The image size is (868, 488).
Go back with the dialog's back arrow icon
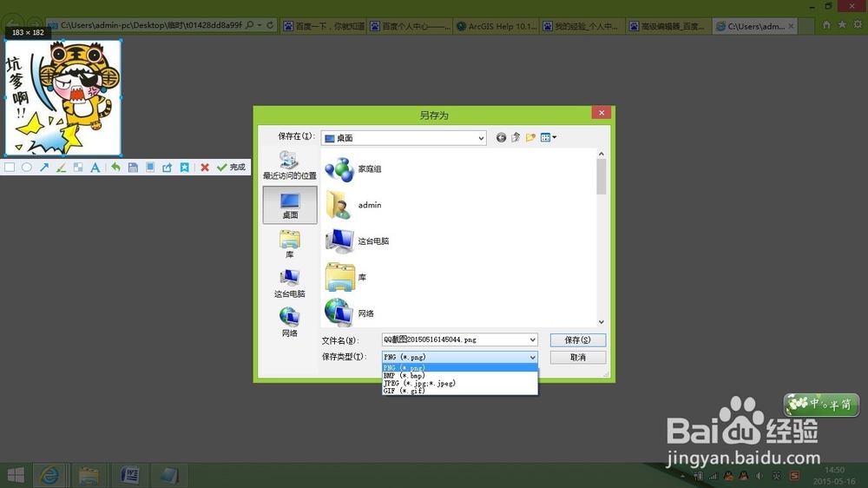click(501, 137)
